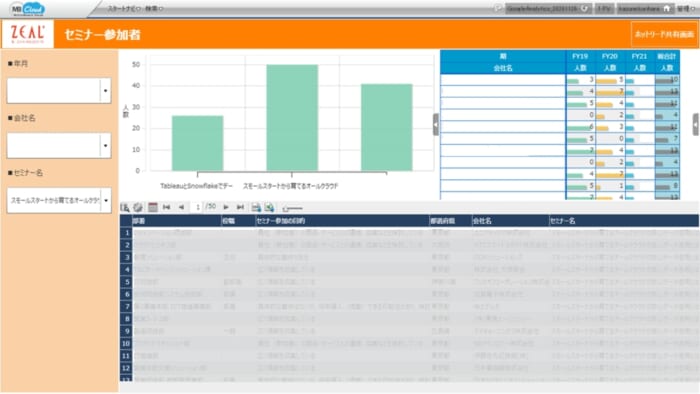Click the round settings icon beside the search icon
Screen dimensions: 700x394
[138, 207]
